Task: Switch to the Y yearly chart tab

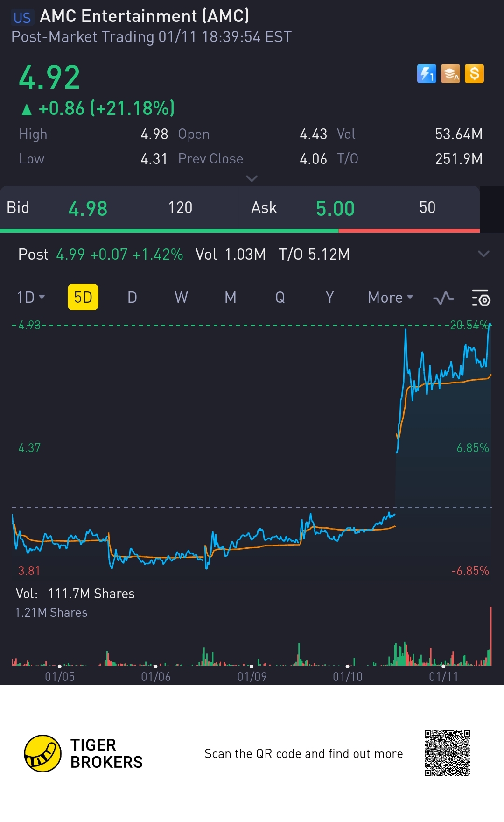Action: pyautogui.click(x=329, y=297)
